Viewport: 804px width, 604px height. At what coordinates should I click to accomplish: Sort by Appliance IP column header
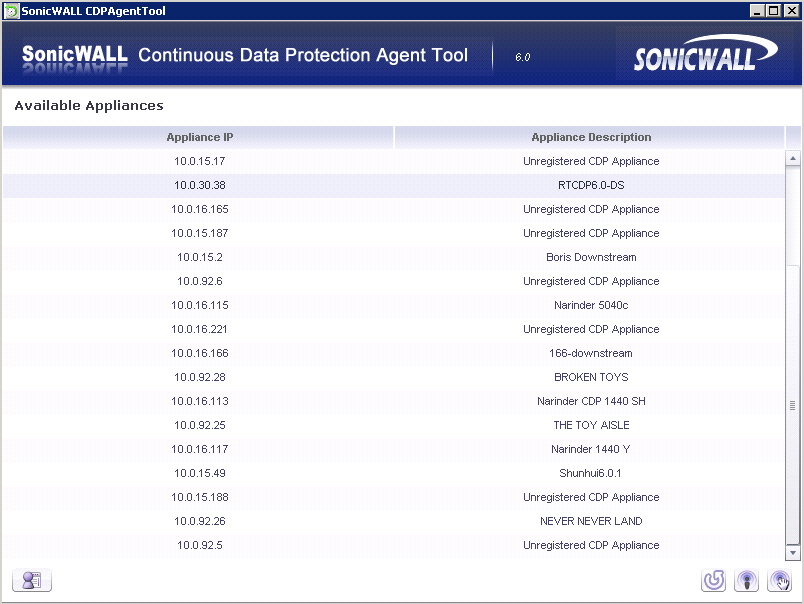point(199,137)
